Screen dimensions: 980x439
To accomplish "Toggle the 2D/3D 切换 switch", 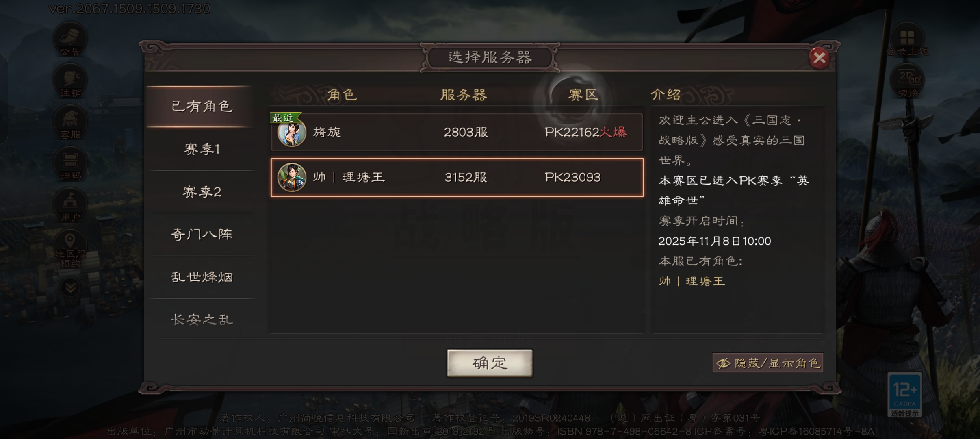I will (x=907, y=81).
